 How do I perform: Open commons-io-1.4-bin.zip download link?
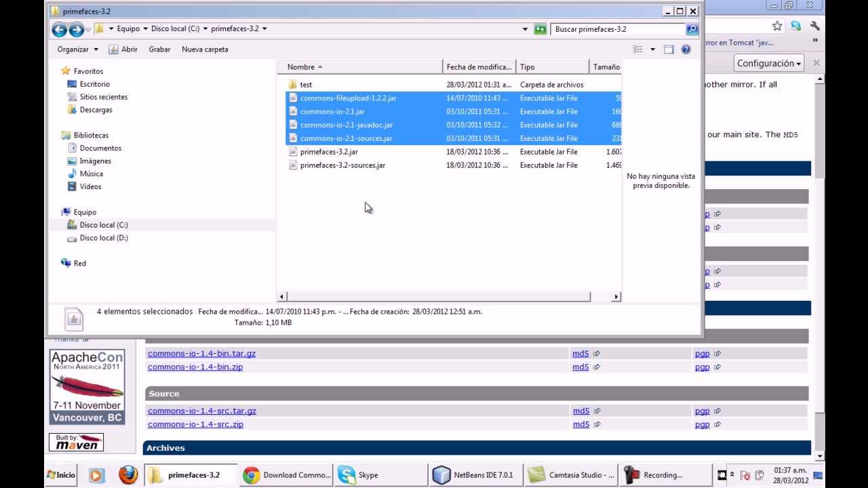pyautogui.click(x=195, y=367)
